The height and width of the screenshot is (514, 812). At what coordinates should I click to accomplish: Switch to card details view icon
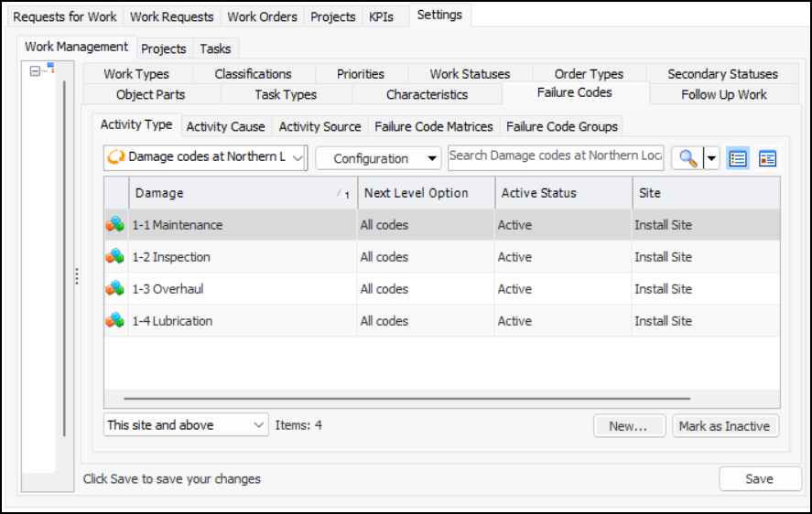pos(767,158)
